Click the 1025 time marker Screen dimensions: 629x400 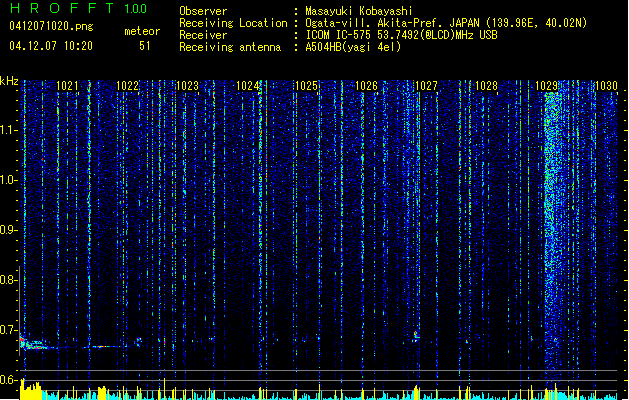[306, 86]
